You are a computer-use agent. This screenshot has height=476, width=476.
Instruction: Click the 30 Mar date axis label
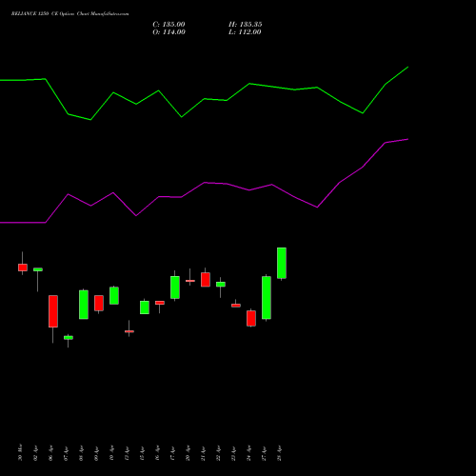(20, 452)
